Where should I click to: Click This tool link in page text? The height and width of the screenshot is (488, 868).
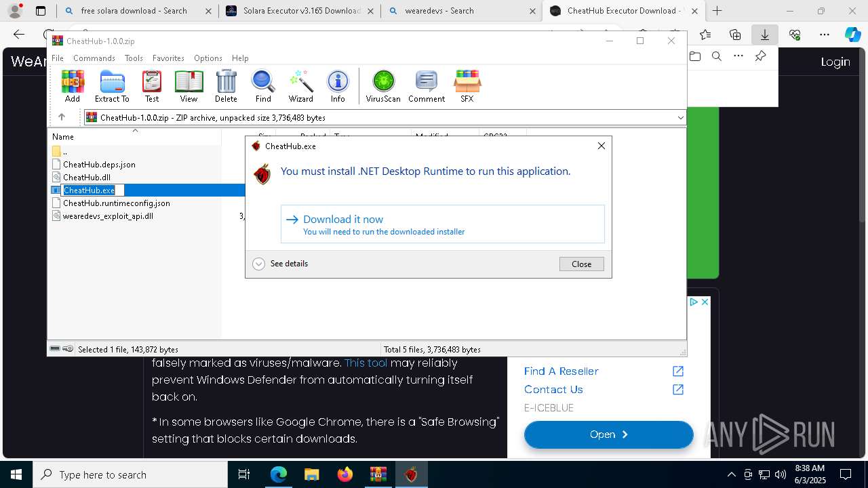[x=366, y=363]
